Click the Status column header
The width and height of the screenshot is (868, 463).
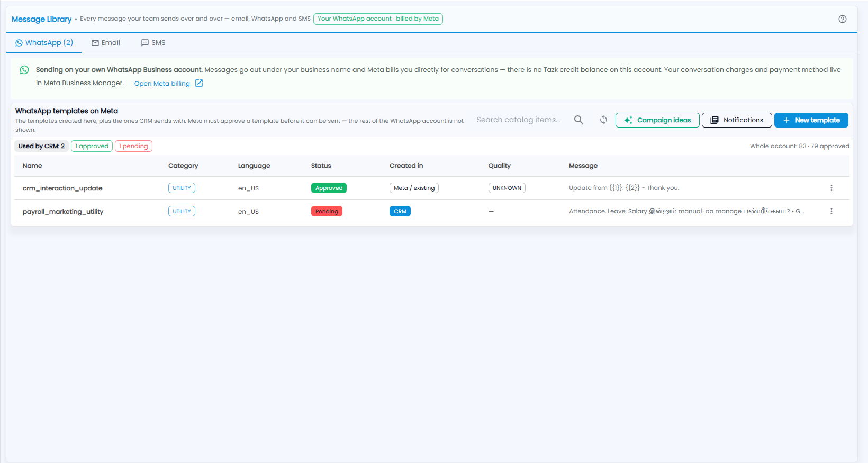pos(321,166)
